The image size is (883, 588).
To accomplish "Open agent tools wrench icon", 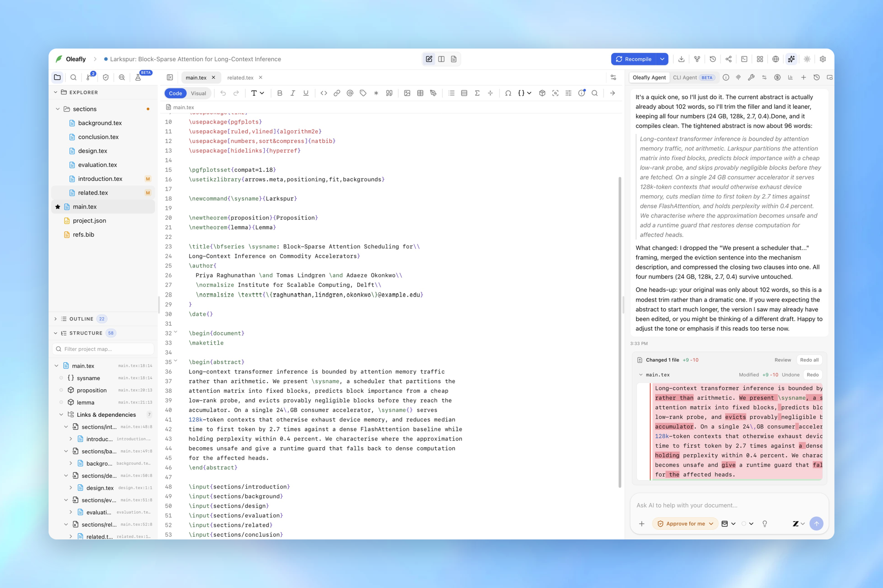I will (751, 77).
